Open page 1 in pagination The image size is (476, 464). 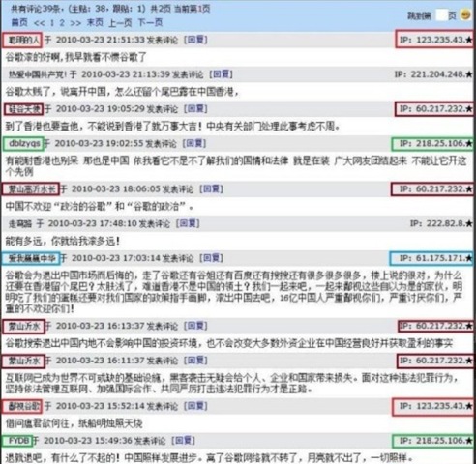[52, 23]
